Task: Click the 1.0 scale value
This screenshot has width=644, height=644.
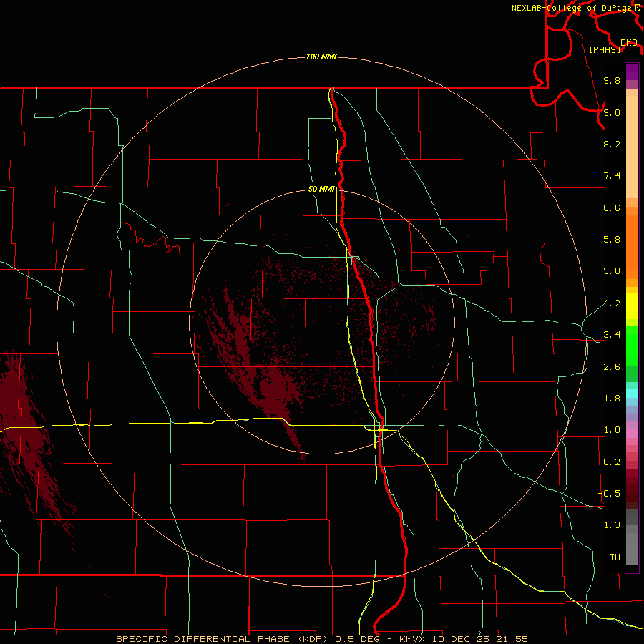Action: (x=612, y=430)
